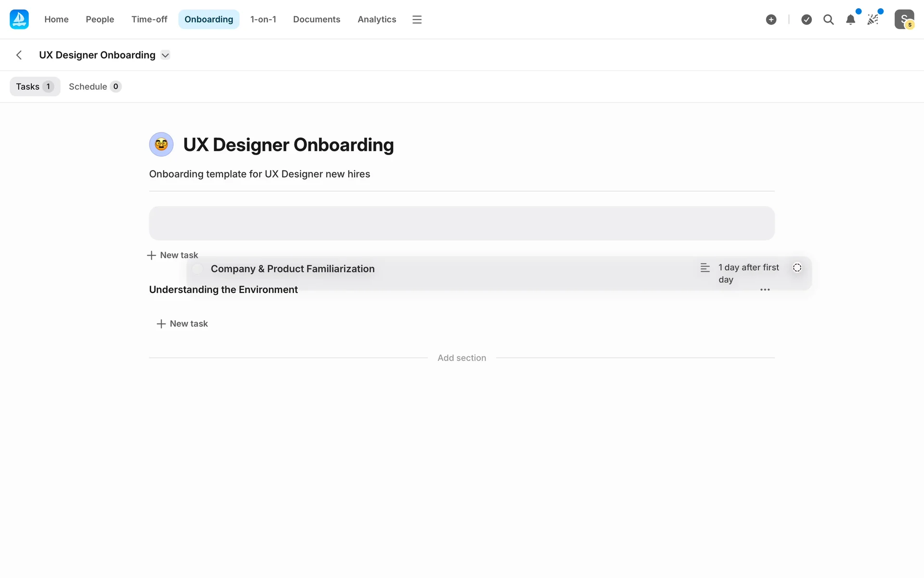Click the sailboat app logo
The image size is (924, 578).
(x=19, y=19)
